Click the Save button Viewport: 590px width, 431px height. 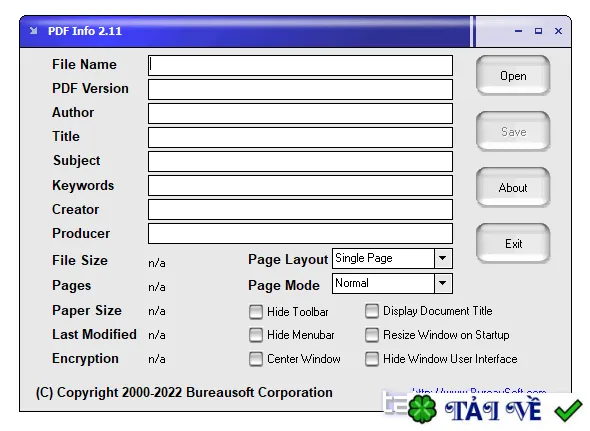513,131
